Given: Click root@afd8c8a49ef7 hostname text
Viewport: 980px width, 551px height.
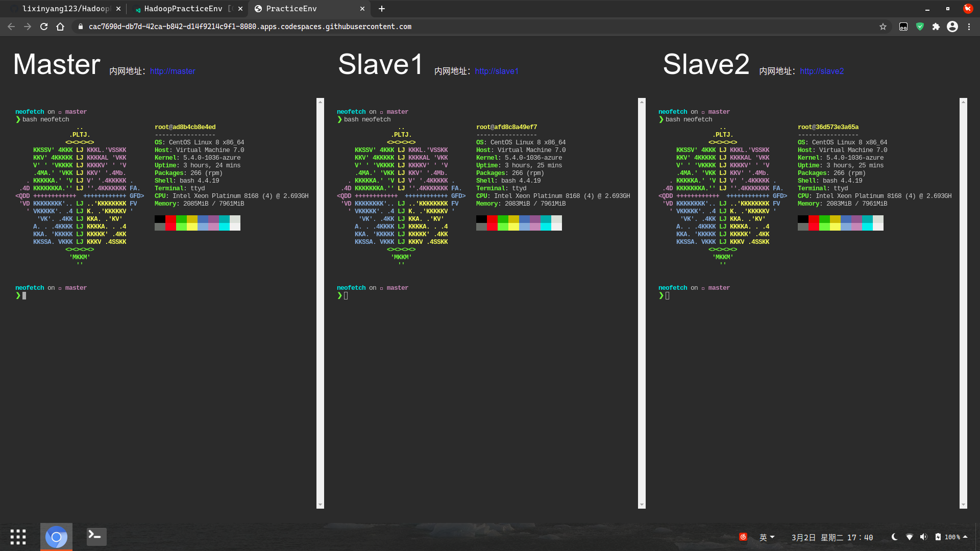Looking at the screenshot, I should pyautogui.click(x=506, y=127).
